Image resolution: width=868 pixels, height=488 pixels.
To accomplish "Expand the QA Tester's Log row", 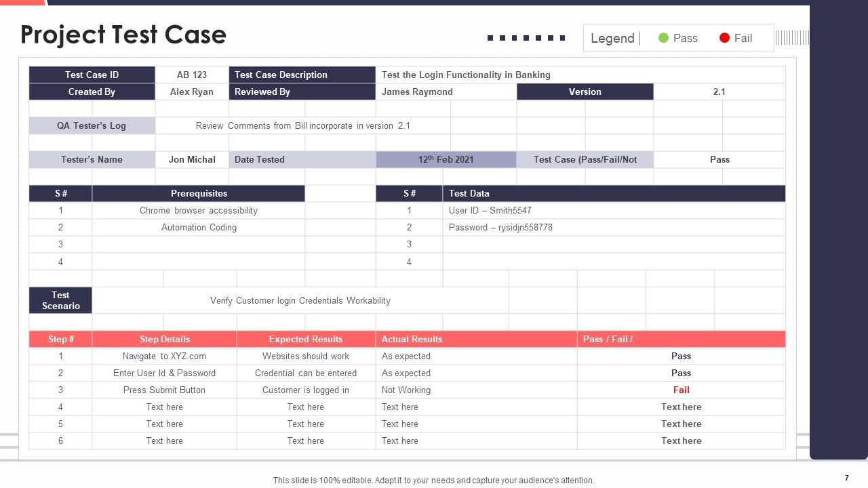I will [x=92, y=125].
